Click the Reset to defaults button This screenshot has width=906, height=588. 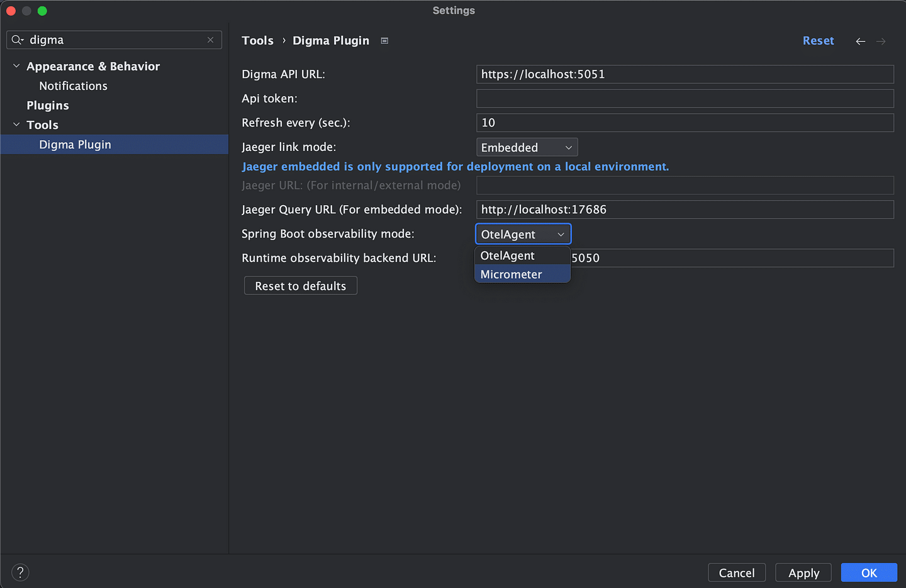(301, 286)
